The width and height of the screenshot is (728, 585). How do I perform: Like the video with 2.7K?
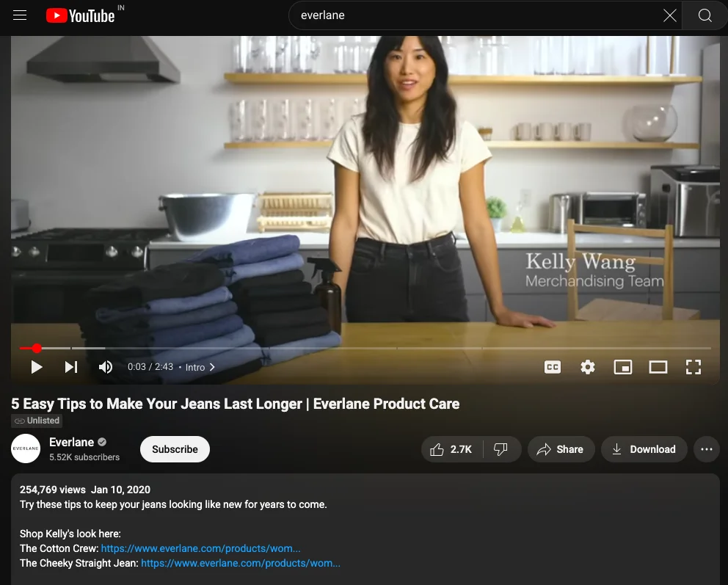[x=452, y=449]
